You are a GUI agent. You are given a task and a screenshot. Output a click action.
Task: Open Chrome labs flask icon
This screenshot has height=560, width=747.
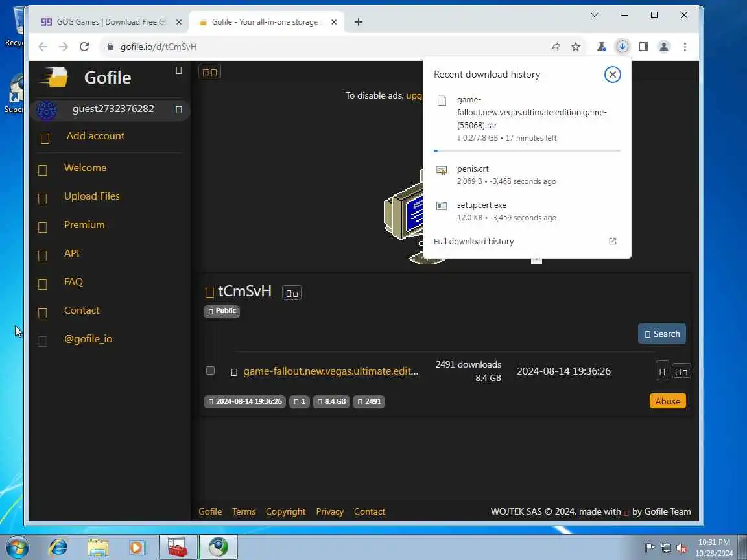[x=601, y=47]
